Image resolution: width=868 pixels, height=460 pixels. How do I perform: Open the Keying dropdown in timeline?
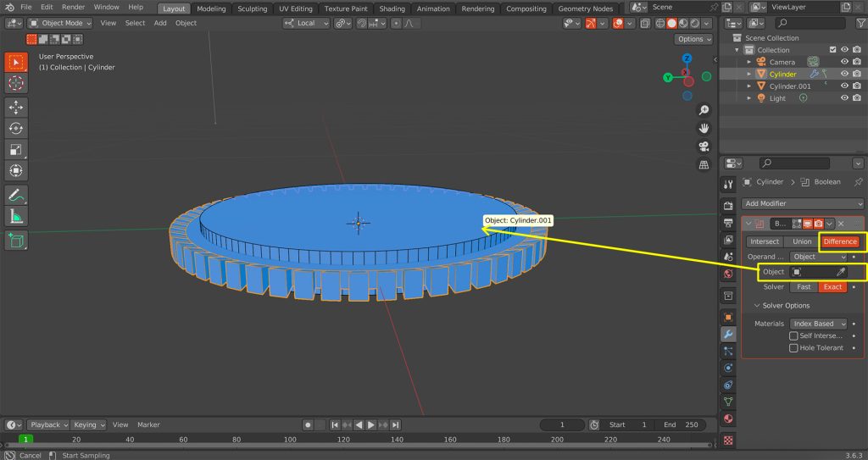coord(88,424)
